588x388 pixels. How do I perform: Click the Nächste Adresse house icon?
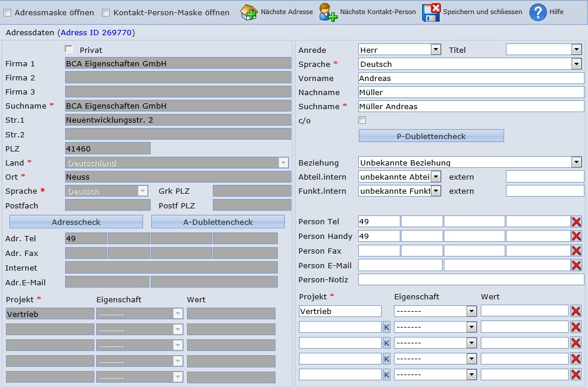(x=249, y=12)
